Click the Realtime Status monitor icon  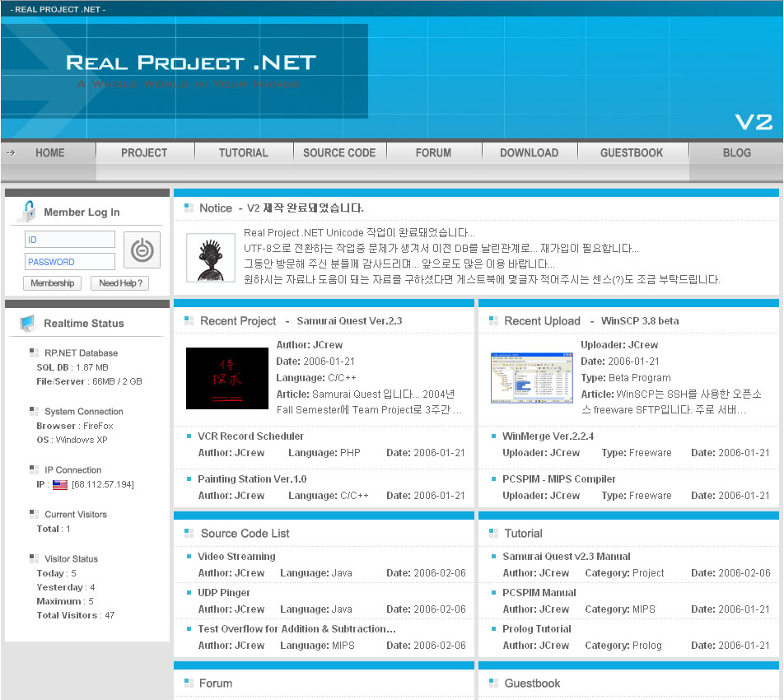coord(29,323)
